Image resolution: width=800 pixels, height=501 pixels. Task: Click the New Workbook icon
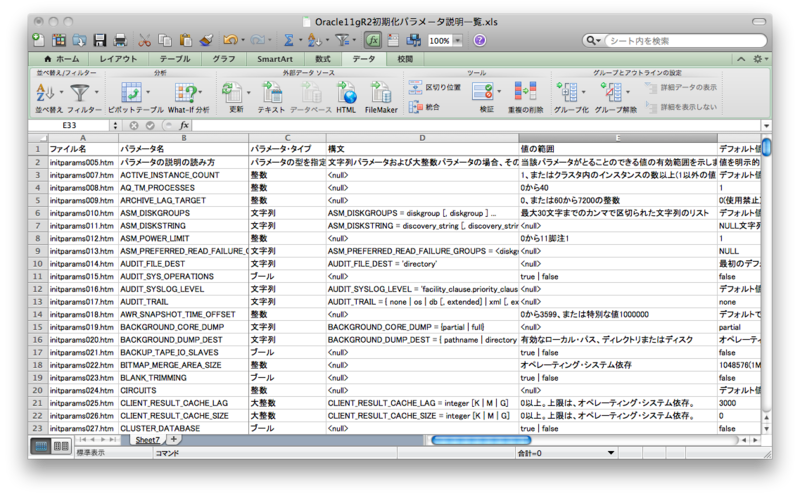38,40
